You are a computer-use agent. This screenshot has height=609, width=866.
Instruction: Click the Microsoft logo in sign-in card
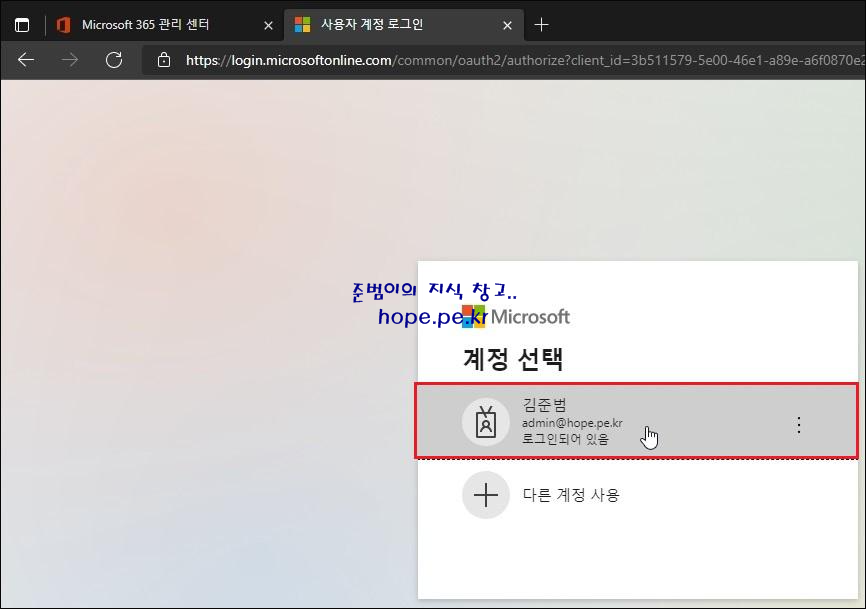tap(516, 316)
